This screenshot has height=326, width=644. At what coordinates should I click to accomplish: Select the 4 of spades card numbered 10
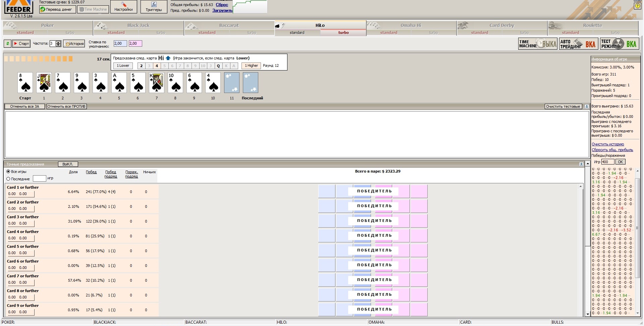tap(213, 83)
